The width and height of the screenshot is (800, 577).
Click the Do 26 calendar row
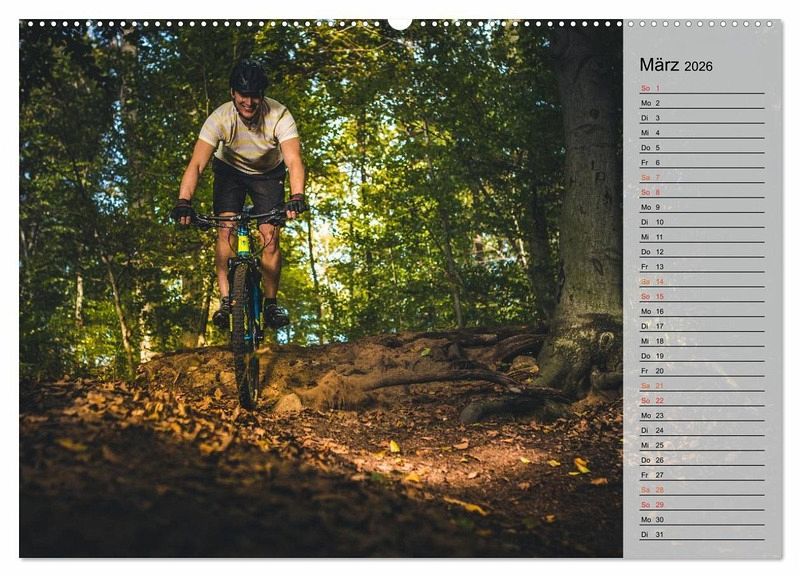tap(702, 460)
